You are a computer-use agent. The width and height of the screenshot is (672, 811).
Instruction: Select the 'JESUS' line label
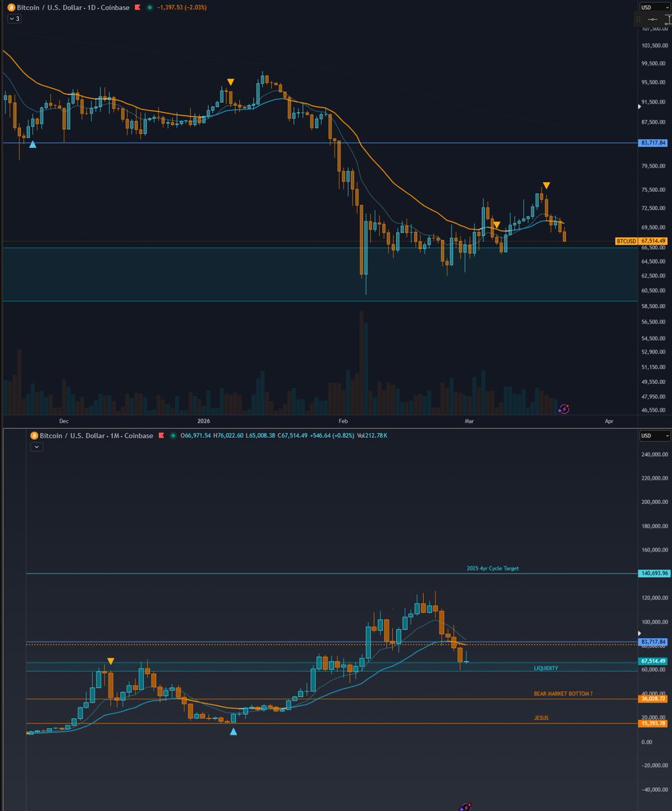tap(541, 718)
